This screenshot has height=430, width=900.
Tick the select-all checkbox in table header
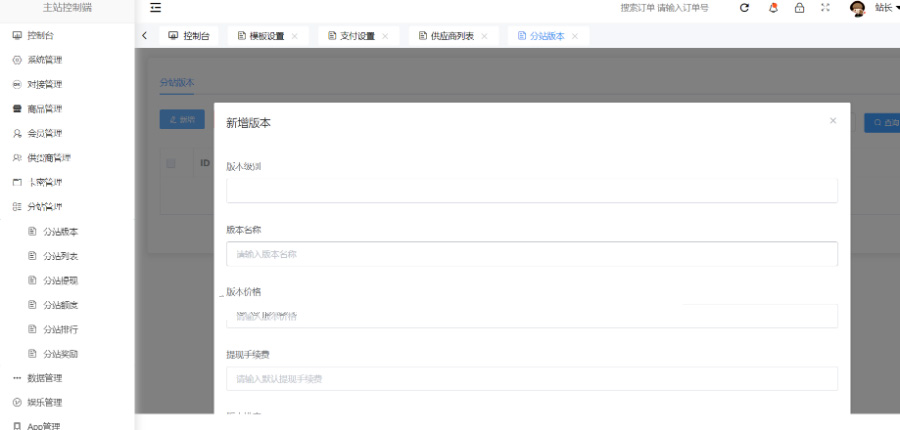click(x=171, y=163)
